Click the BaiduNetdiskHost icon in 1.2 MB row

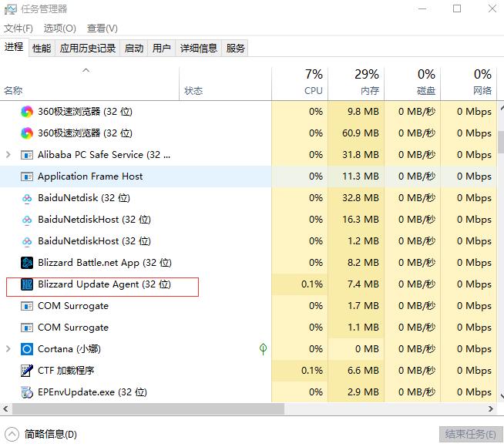click(x=27, y=242)
